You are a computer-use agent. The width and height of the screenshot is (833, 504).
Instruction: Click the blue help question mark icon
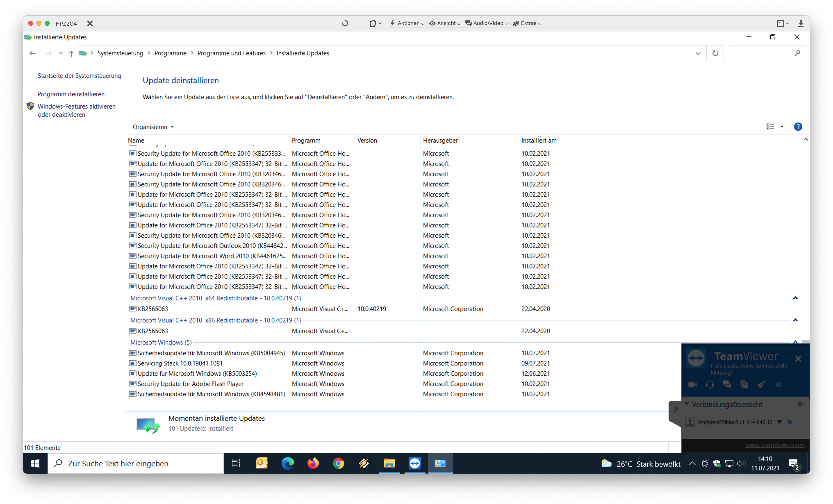[x=798, y=126]
